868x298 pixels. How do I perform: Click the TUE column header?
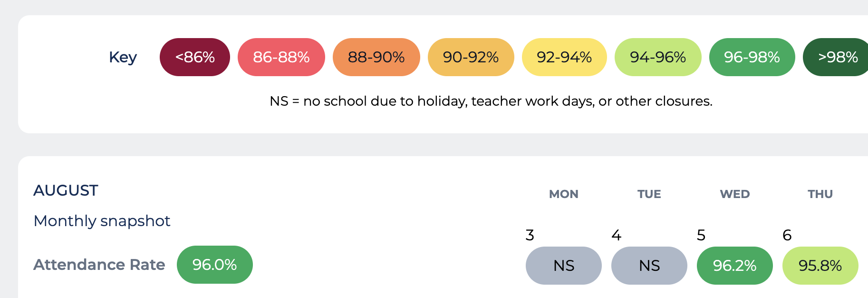click(x=649, y=194)
